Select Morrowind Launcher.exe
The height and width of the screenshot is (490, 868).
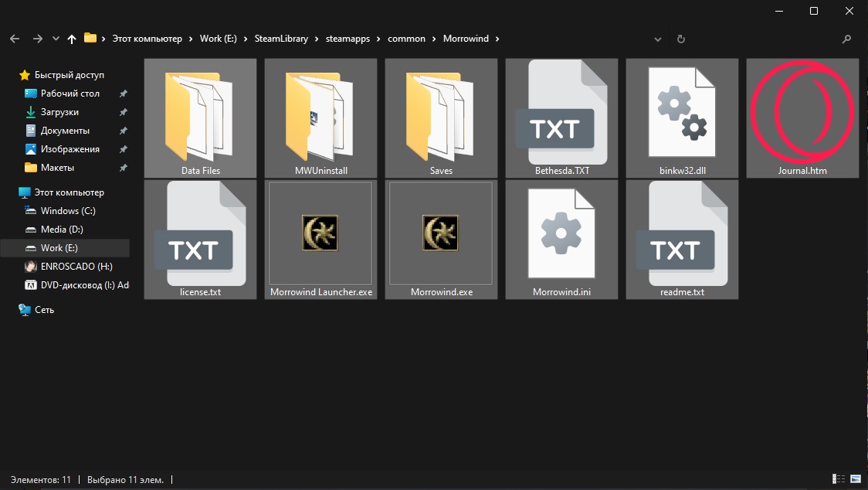(320, 240)
